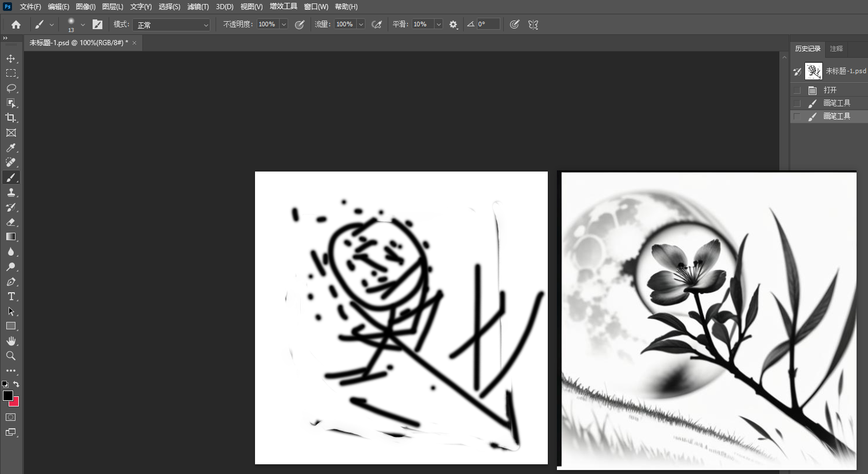
Task: Set history brush source for last 画笔工具 step
Action: click(797, 117)
